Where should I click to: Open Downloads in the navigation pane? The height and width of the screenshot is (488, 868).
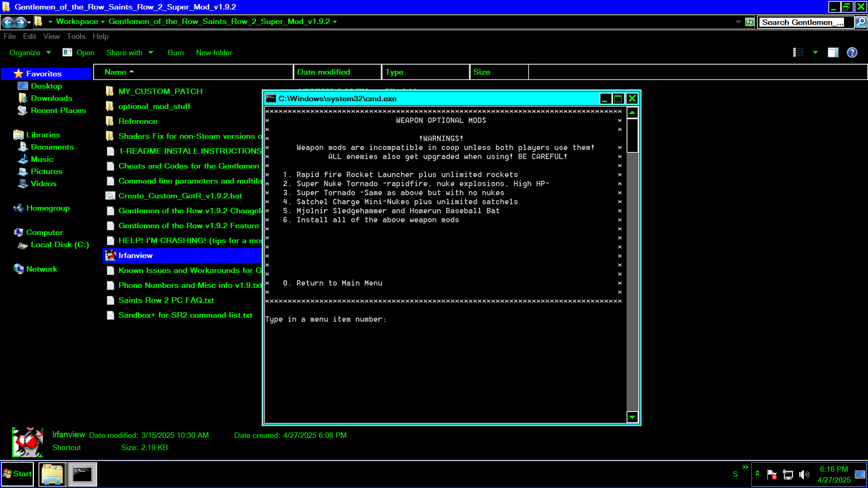coord(51,99)
